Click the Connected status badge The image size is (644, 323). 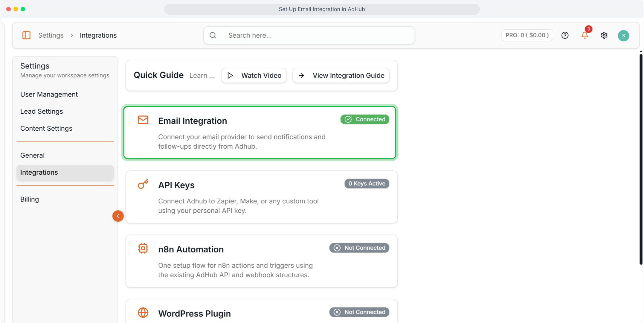coord(365,119)
